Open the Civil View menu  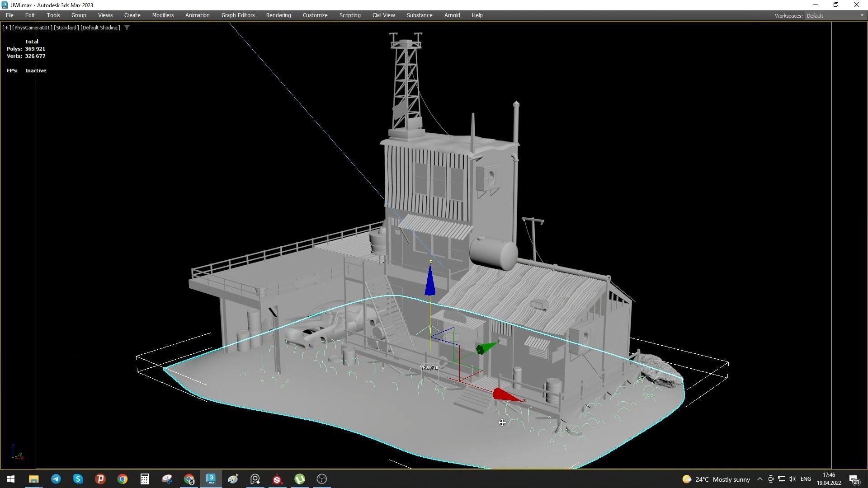pyautogui.click(x=384, y=15)
